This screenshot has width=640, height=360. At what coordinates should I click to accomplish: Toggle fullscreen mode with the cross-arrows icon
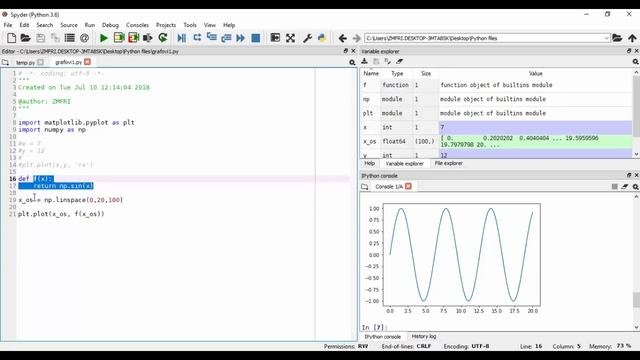[290, 38]
